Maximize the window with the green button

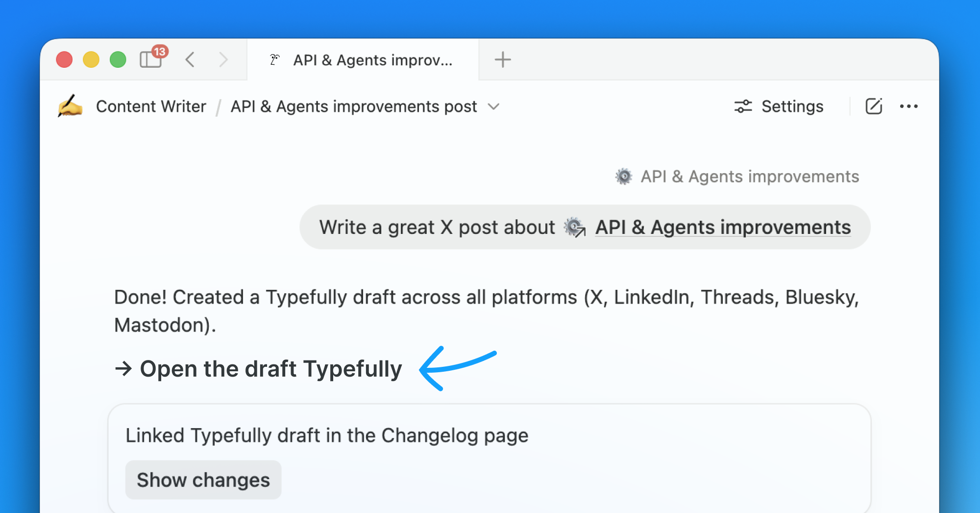118,60
